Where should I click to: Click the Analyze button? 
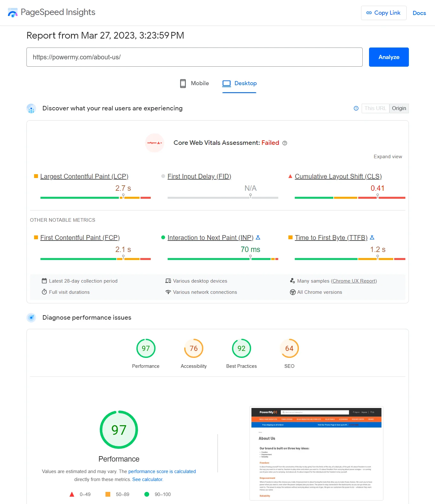[x=389, y=57]
